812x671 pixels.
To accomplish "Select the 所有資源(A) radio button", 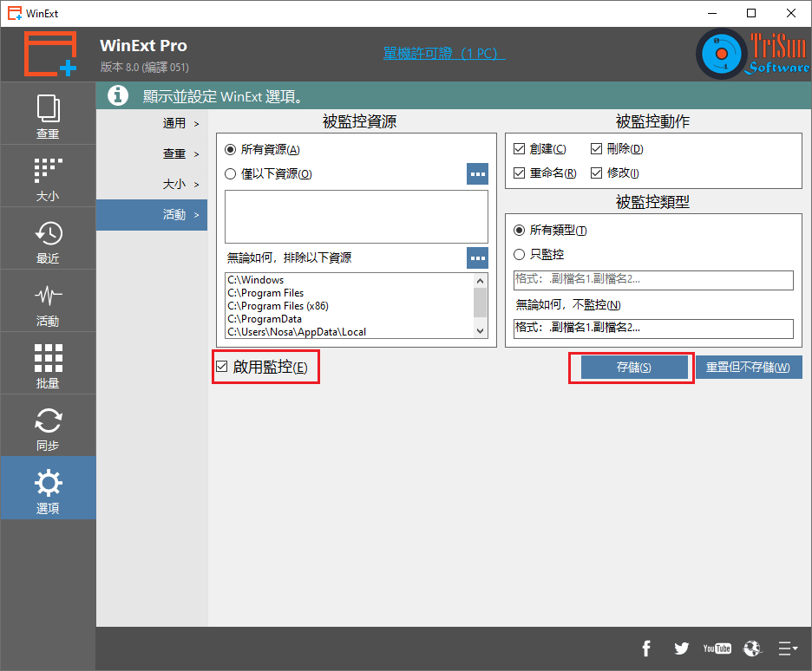I will (x=231, y=149).
